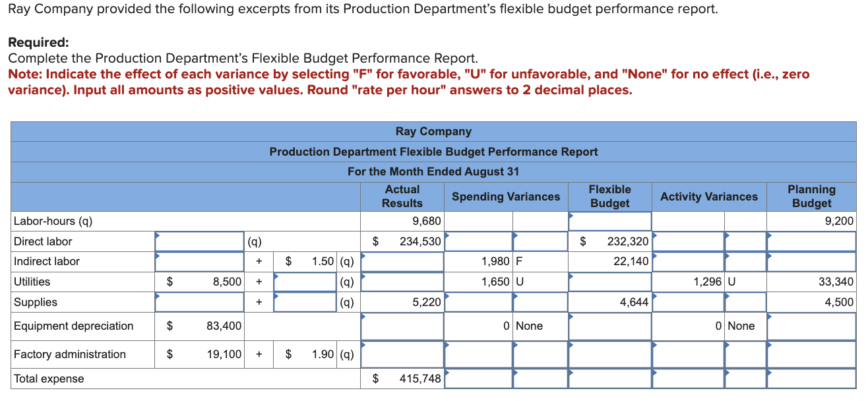The image size is (868, 401).
Task: Click the Indirect labor actual results input cell
Action: pos(401,261)
